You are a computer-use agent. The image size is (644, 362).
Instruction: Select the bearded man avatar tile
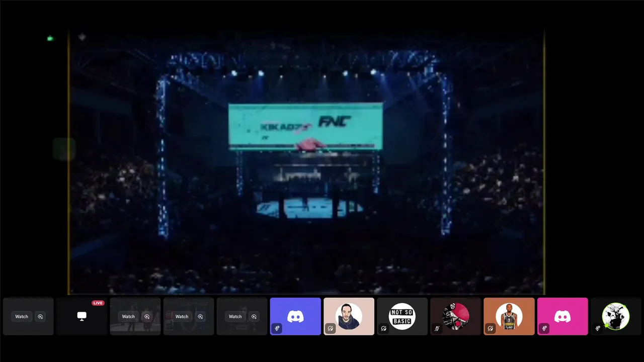[x=349, y=316]
